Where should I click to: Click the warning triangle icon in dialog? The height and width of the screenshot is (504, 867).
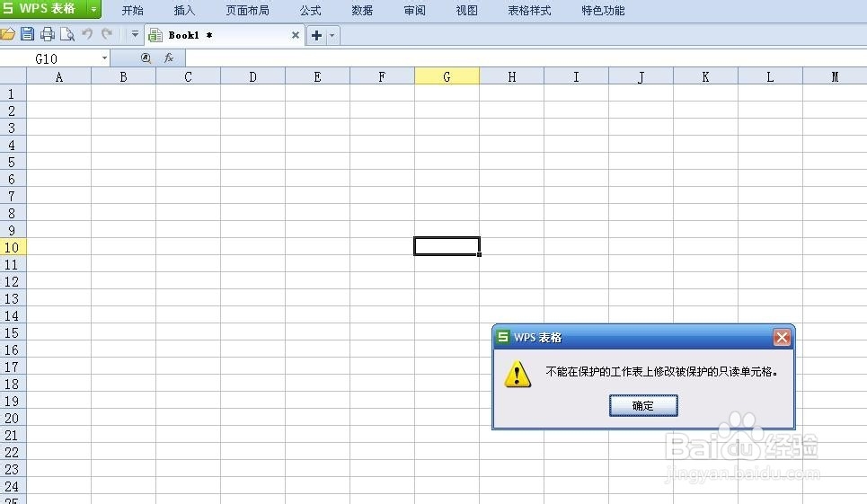click(518, 374)
